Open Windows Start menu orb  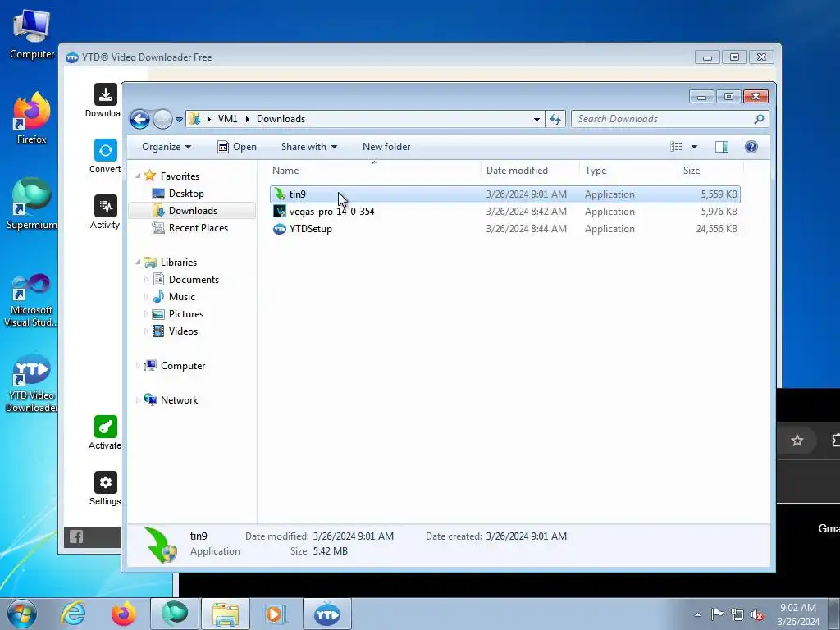click(21, 614)
